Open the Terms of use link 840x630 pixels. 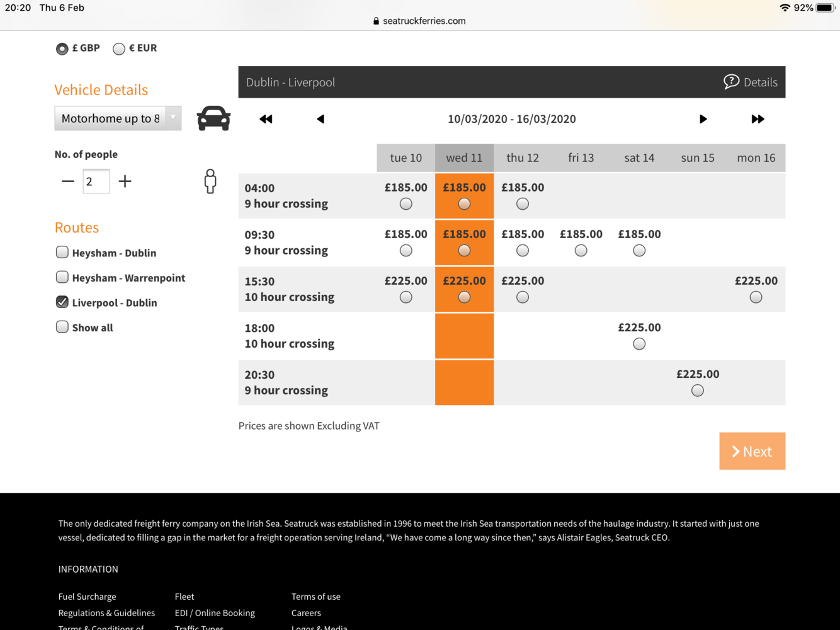[x=316, y=597]
